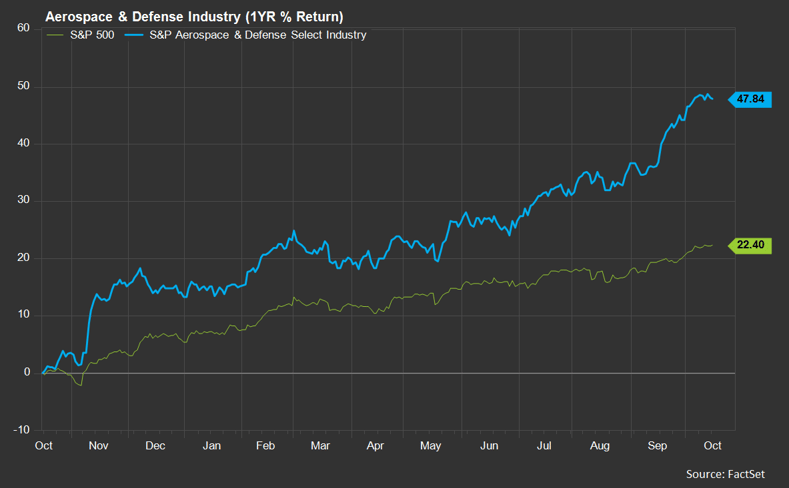Click the Jun x-axis label

coord(489,446)
